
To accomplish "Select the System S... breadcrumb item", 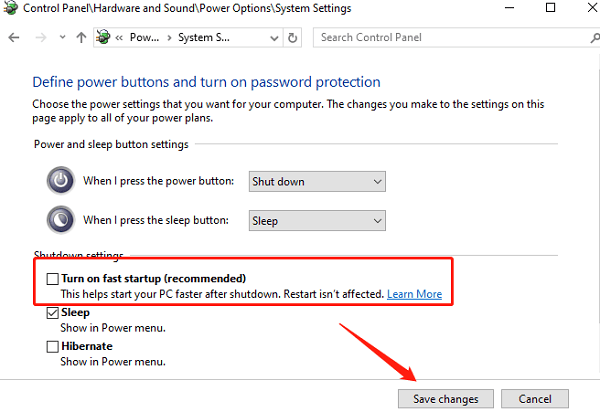I will point(204,37).
